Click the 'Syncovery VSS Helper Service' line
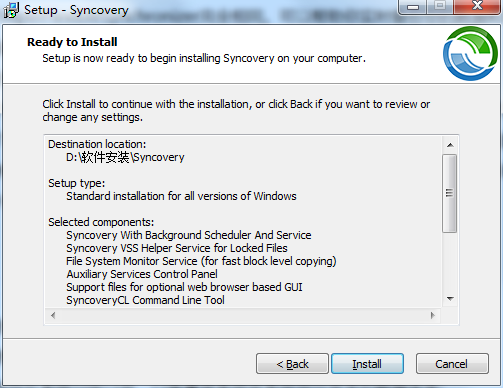503x388 pixels. 177,248
